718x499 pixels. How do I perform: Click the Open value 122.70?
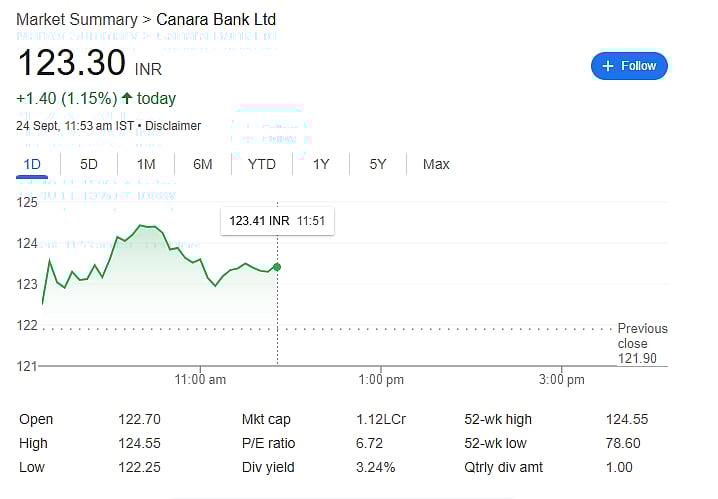[x=140, y=419]
